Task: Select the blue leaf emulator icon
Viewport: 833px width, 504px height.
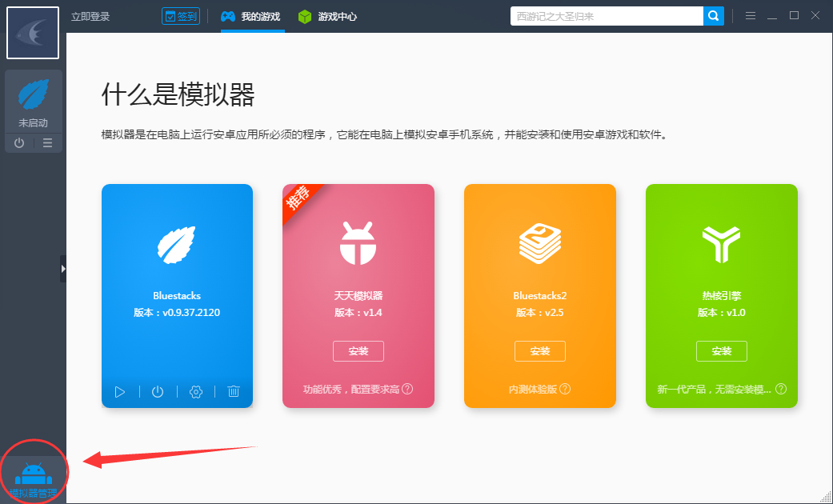Action: [33, 94]
